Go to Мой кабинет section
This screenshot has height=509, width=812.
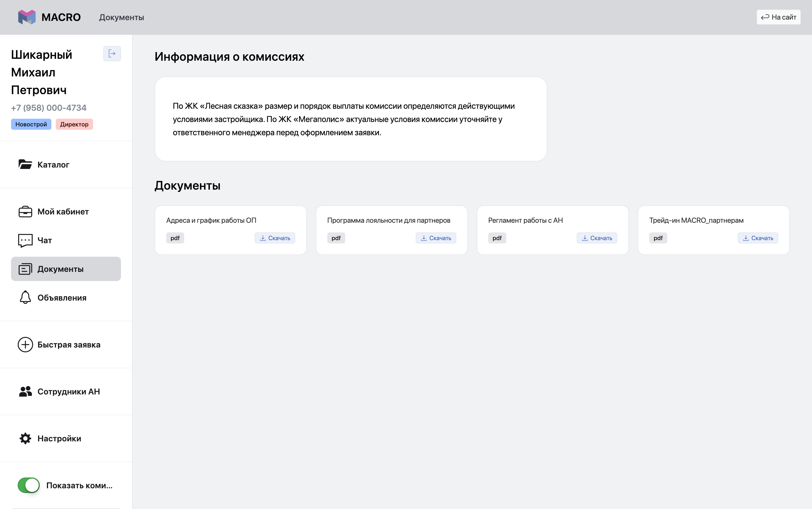click(x=66, y=212)
